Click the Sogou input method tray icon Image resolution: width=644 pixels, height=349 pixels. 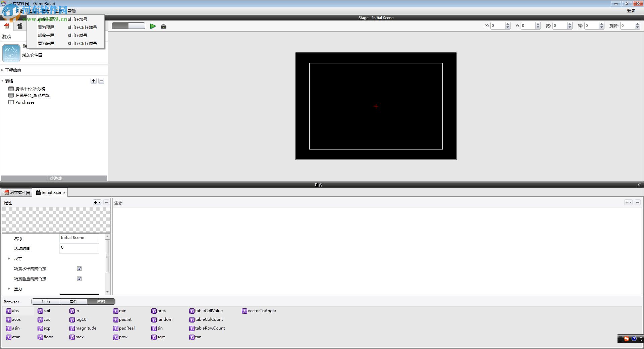626,339
